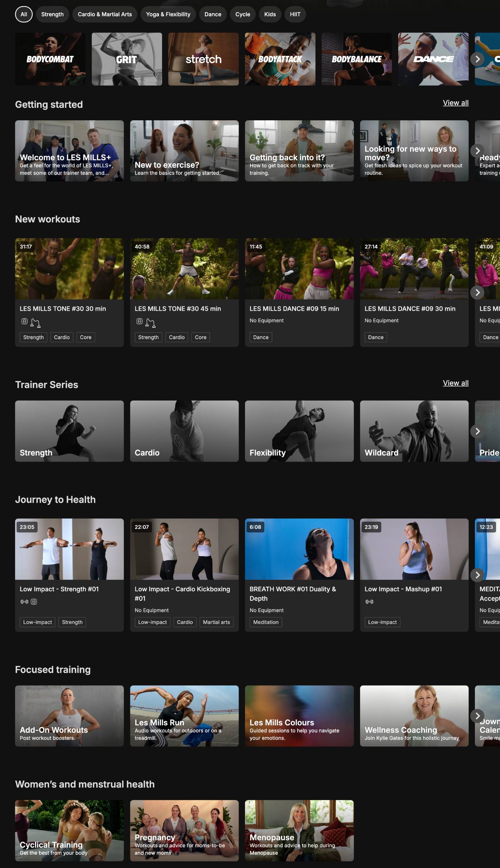Image resolution: width=500 pixels, height=868 pixels.
Task: Advance the Focused training carousel arrow
Action: 477,716
